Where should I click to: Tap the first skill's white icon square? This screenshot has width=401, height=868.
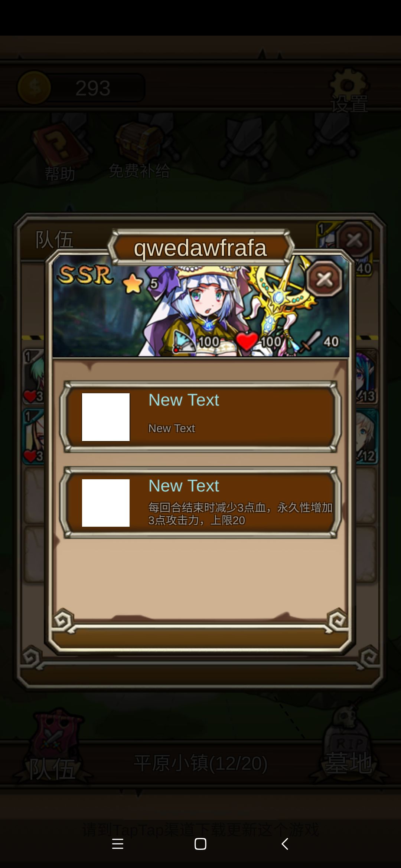106,417
